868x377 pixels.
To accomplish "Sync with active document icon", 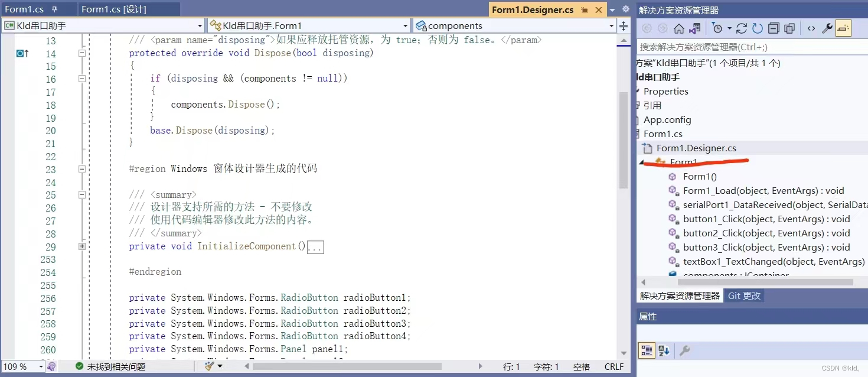I will pos(742,28).
